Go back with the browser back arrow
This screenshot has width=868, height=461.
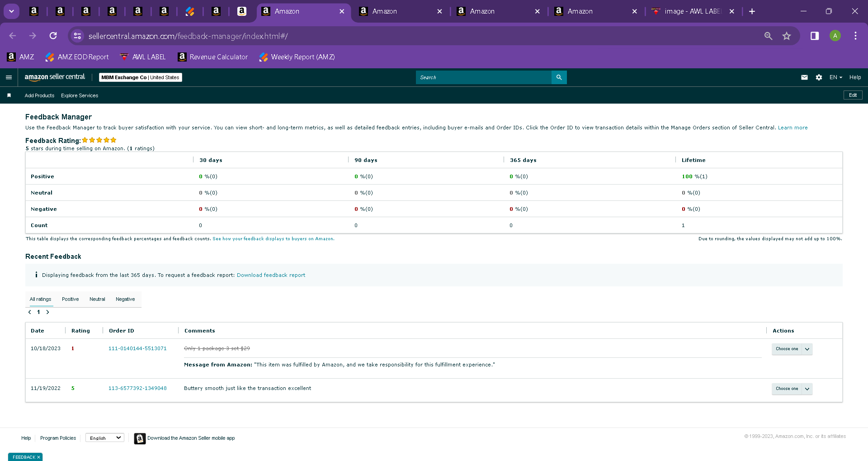(x=13, y=36)
